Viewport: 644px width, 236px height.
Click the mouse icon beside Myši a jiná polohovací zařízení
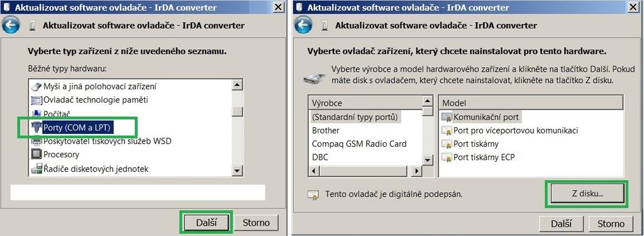pos(36,87)
